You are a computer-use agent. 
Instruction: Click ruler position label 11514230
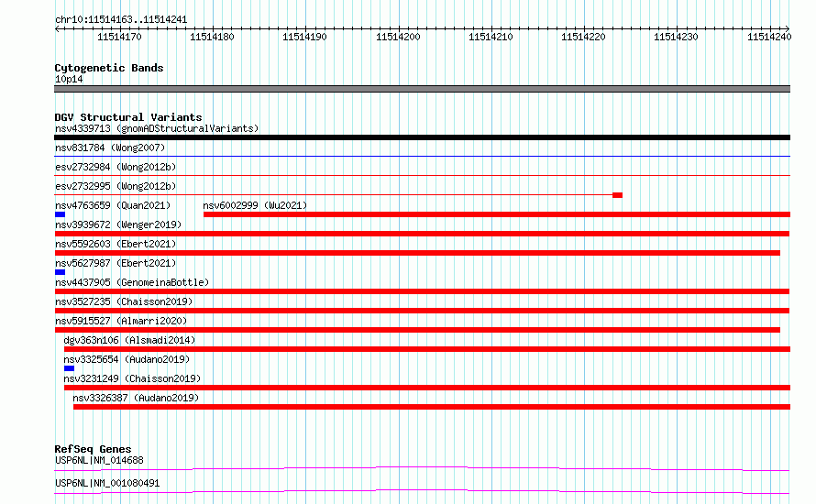tap(676, 37)
